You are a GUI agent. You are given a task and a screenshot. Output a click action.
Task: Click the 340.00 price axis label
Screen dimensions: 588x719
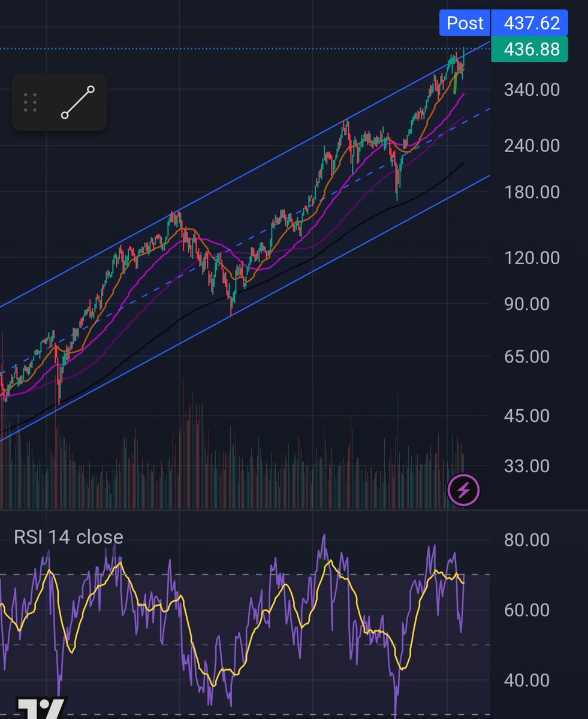[x=532, y=90]
